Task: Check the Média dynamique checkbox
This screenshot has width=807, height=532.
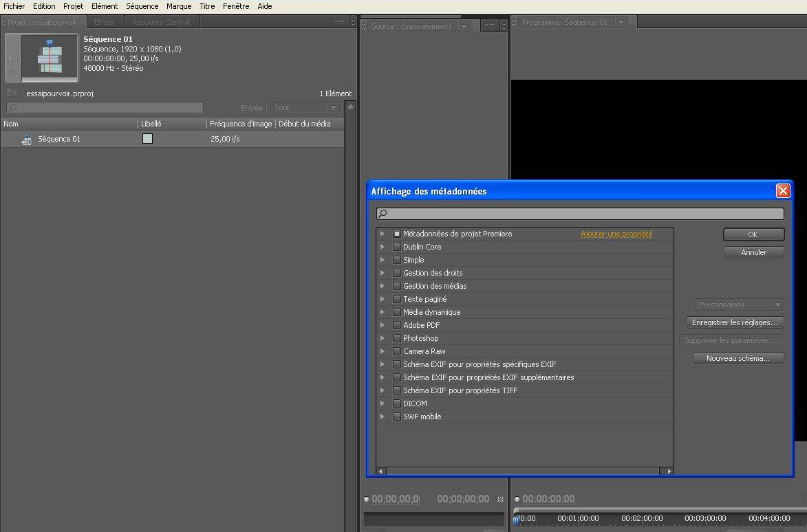Action: (397, 312)
